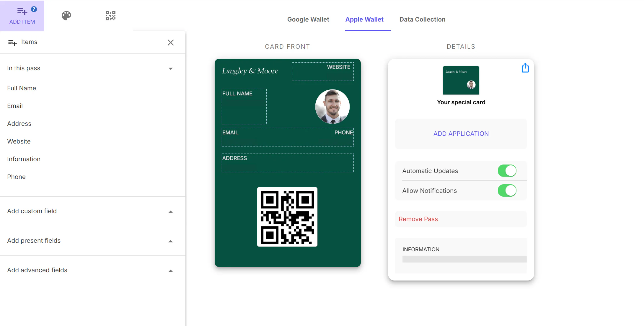Select the Address item in the list

[x=19, y=124]
